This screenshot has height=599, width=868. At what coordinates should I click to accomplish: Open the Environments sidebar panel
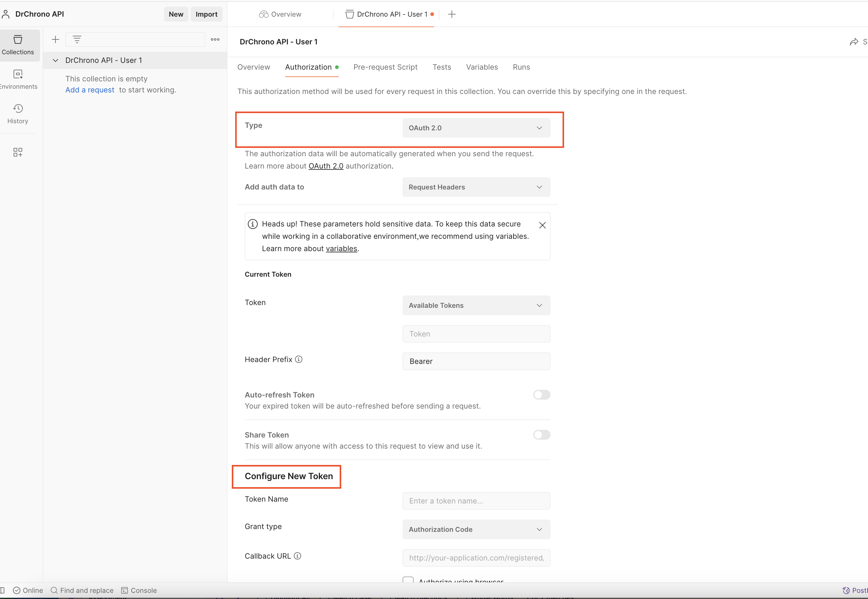point(18,79)
